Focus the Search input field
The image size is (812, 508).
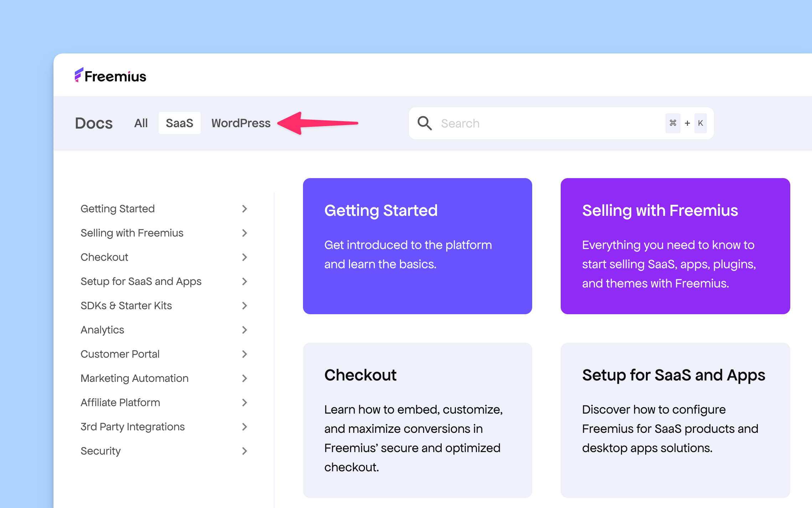pyautogui.click(x=549, y=123)
